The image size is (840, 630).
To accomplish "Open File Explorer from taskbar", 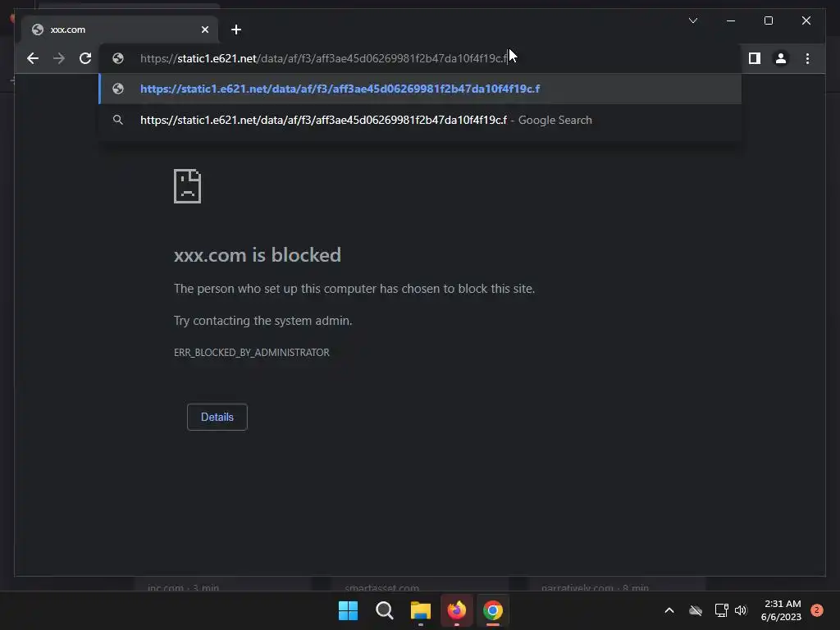I will pos(421,610).
